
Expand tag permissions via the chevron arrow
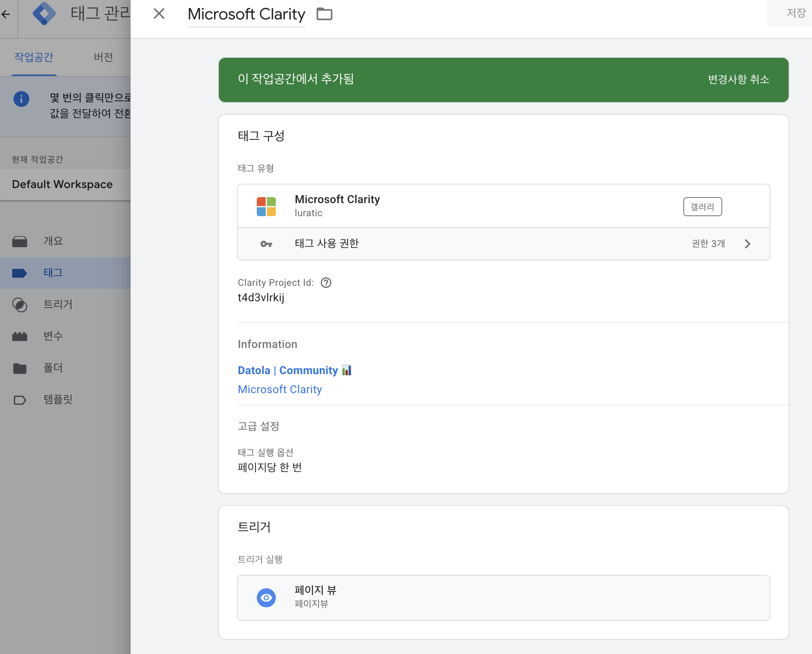(747, 244)
